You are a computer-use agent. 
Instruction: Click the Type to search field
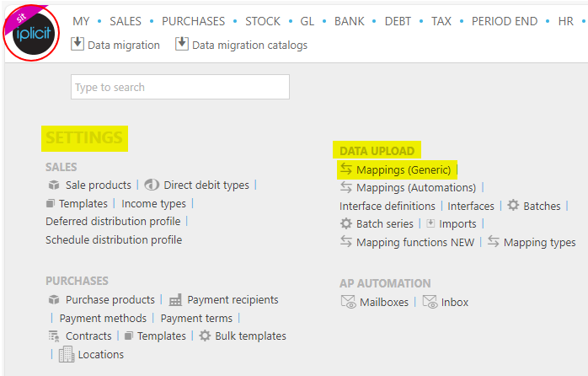point(180,87)
